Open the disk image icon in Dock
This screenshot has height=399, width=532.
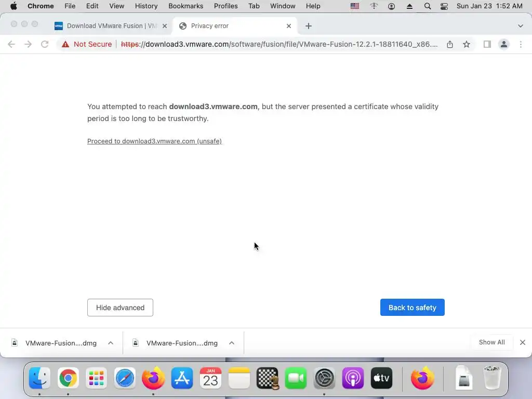[464, 377]
